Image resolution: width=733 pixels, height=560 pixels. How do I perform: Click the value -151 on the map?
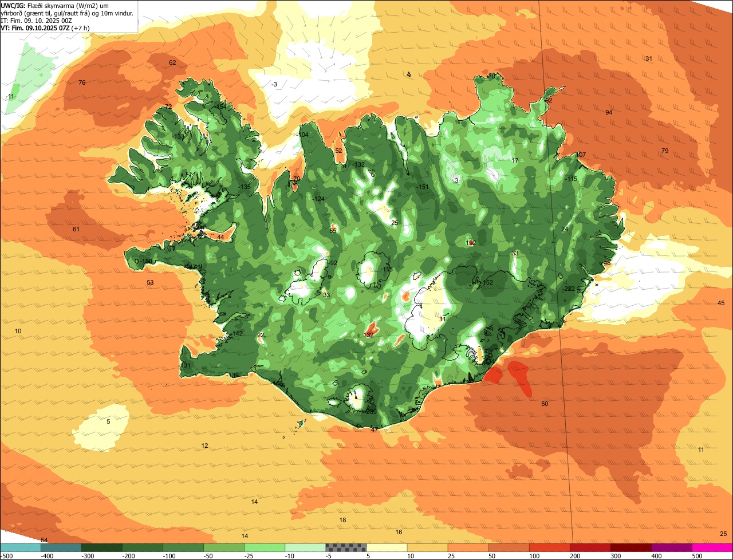click(x=423, y=187)
